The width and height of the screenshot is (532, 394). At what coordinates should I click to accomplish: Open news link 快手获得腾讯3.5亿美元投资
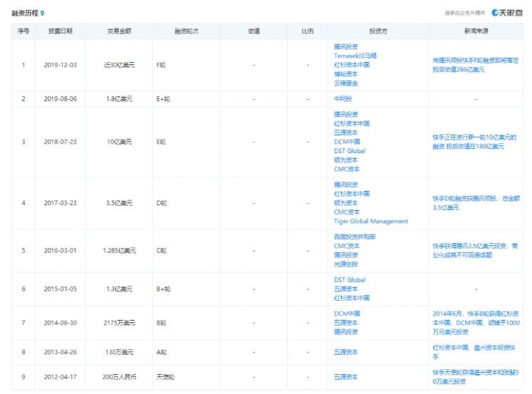(475, 251)
